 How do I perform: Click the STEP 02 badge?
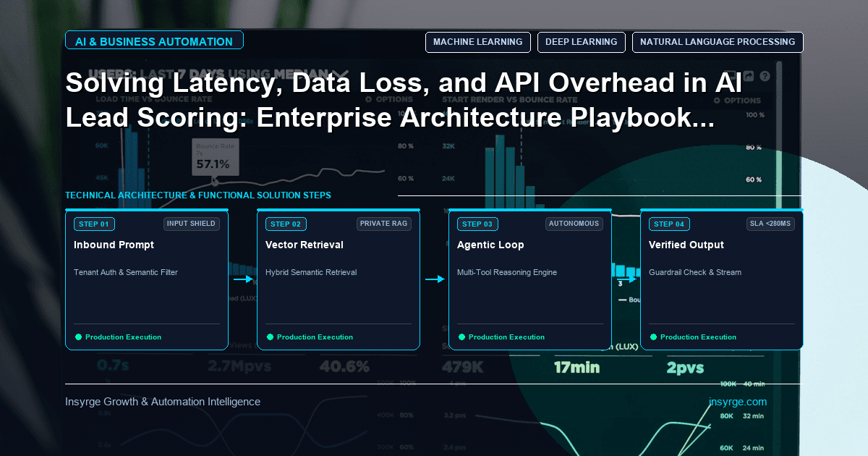(x=286, y=224)
